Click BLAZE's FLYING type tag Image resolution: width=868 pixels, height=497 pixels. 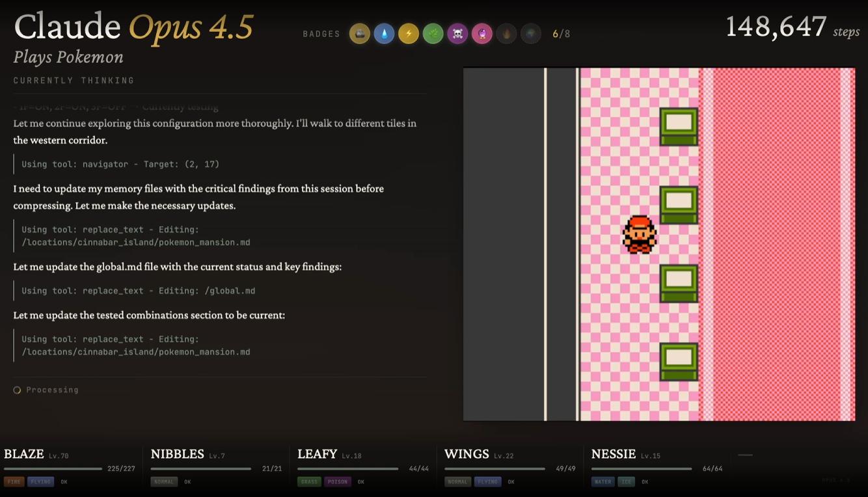pyautogui.click(x=40, y=482)
